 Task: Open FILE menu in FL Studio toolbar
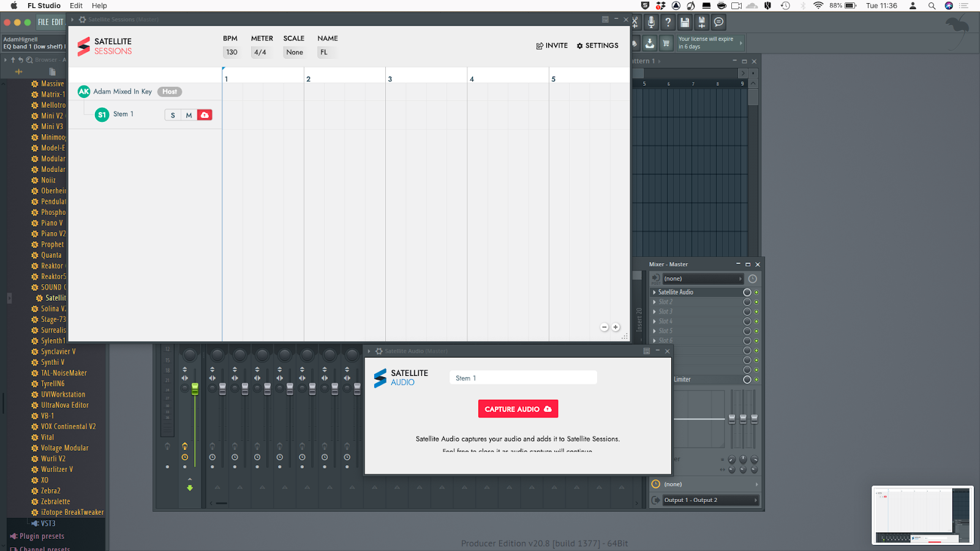[x=43, y=22]
